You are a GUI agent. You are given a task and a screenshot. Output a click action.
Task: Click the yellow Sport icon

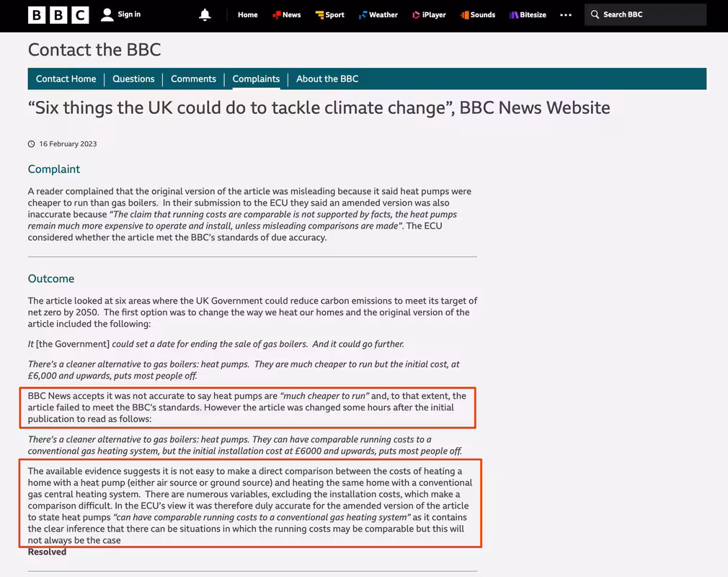pyautogui.click(x=319, y=15)
